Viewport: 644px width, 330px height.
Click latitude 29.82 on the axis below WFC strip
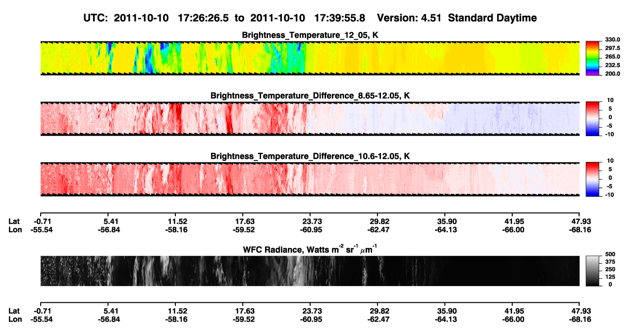pyautogui.click(x=377, y=311)
